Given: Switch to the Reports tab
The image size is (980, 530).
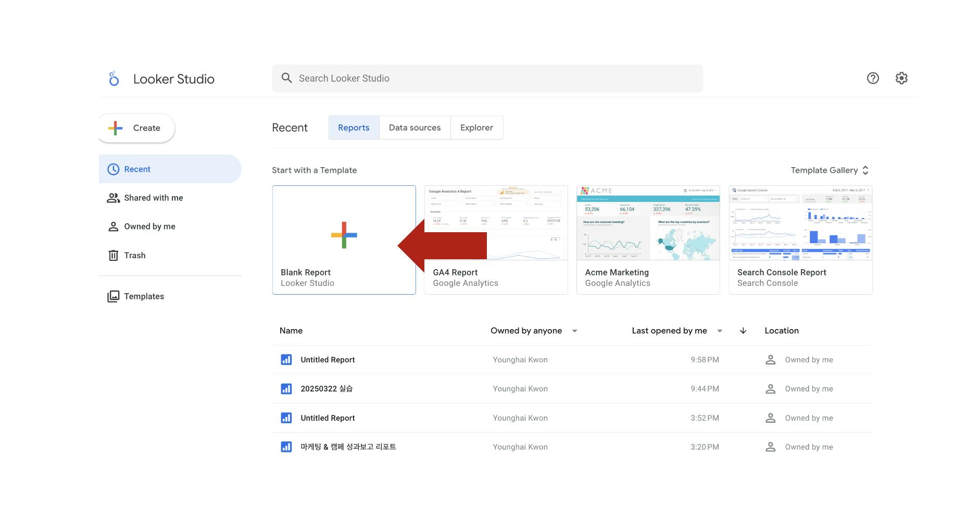Looking at the screenshot, I should pos(354,128).
